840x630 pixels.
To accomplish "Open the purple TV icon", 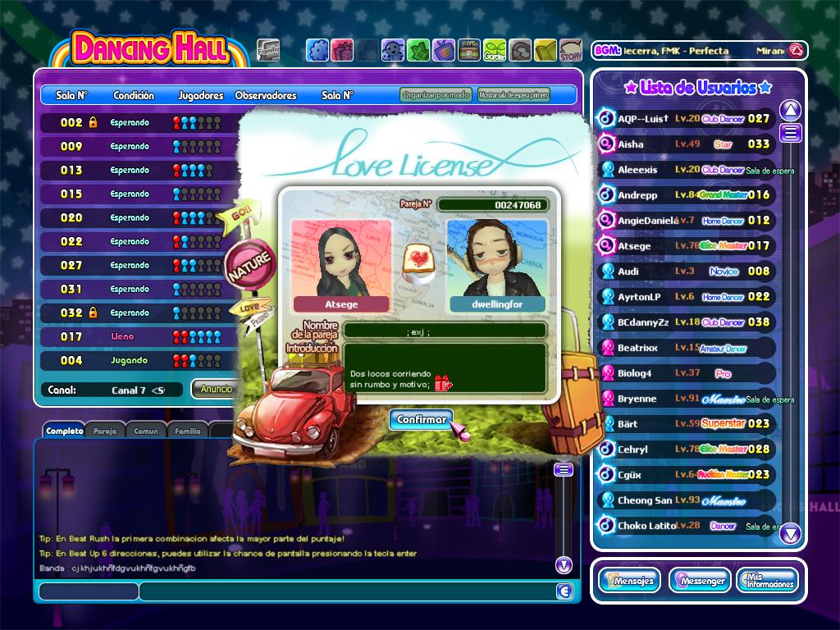I will coord(444,50).
